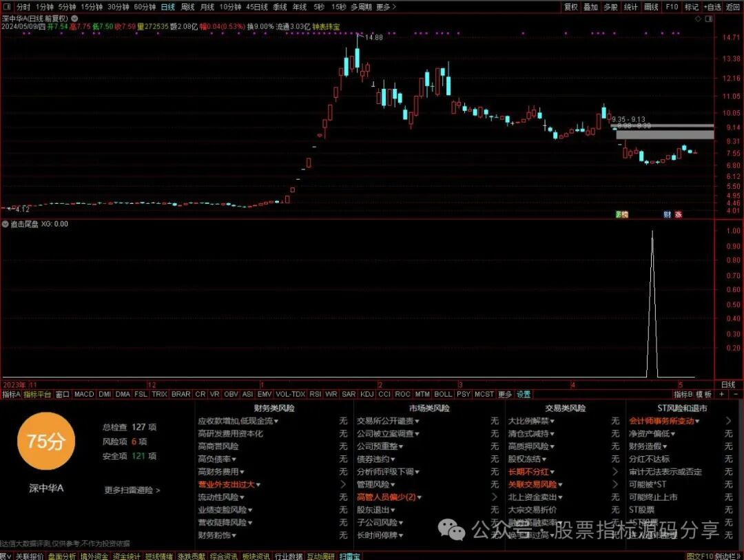744x560 pixels.
Task: Expand the 交易所公开谴责 dropdown
Action: tap(417, 421)
